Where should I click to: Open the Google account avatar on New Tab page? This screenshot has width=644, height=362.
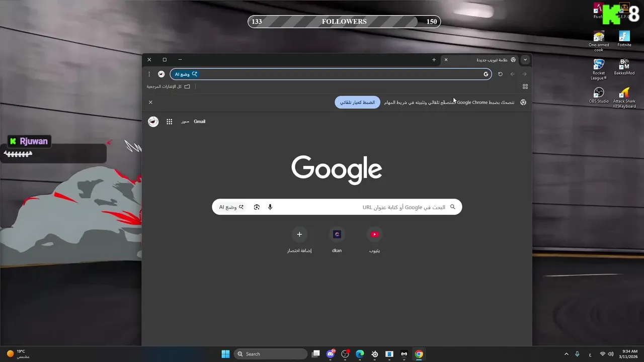153,122
